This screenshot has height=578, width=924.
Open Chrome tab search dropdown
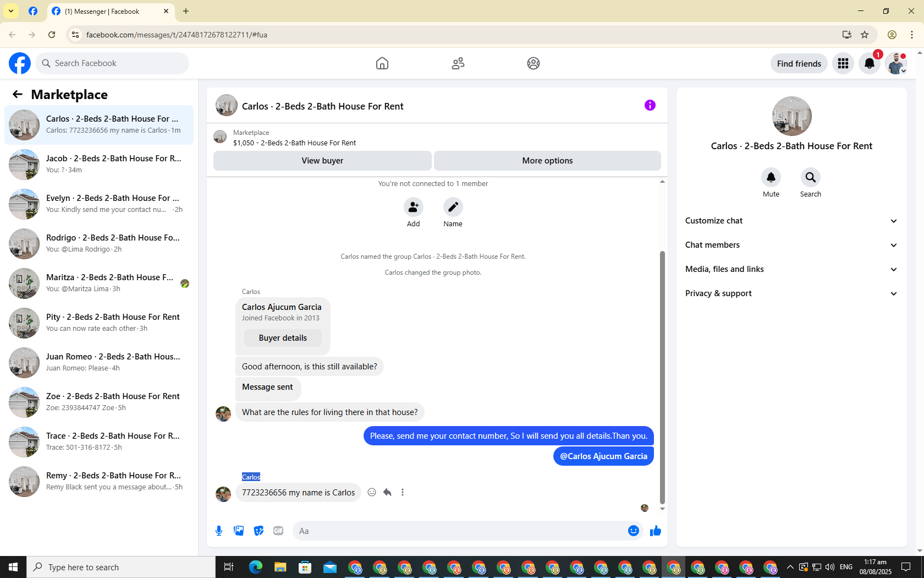point(11,11)
